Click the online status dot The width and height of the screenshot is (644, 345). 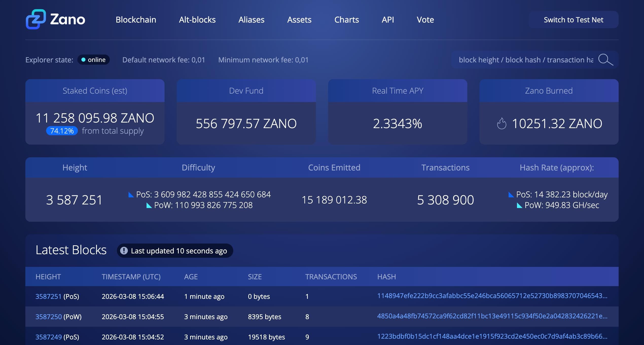point(84,60)
